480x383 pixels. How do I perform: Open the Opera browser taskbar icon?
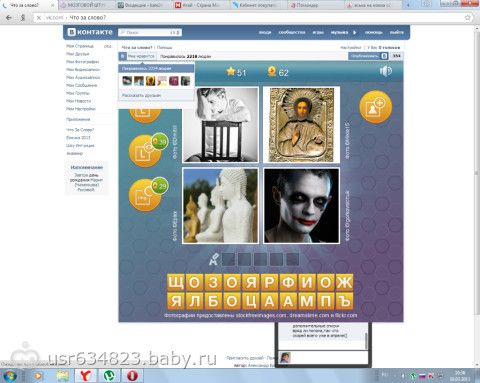click(x=133, y=376)
